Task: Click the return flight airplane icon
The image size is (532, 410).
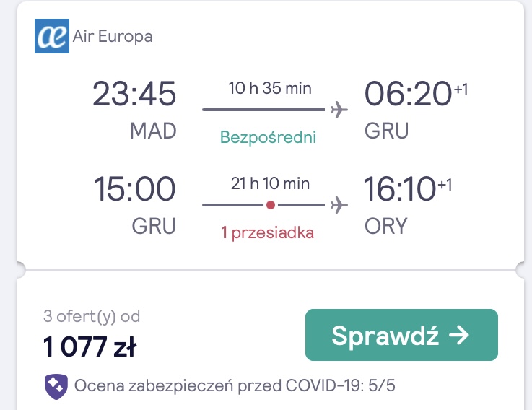Action: point(339,205)
